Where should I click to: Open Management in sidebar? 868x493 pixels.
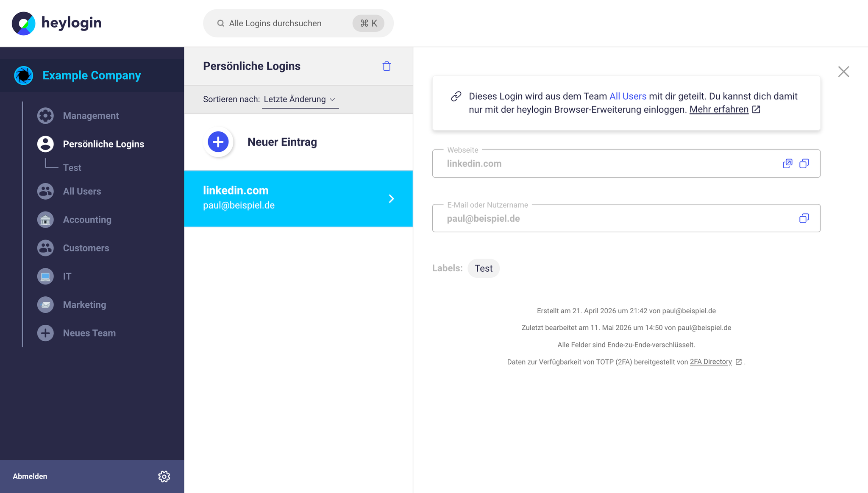91,116
